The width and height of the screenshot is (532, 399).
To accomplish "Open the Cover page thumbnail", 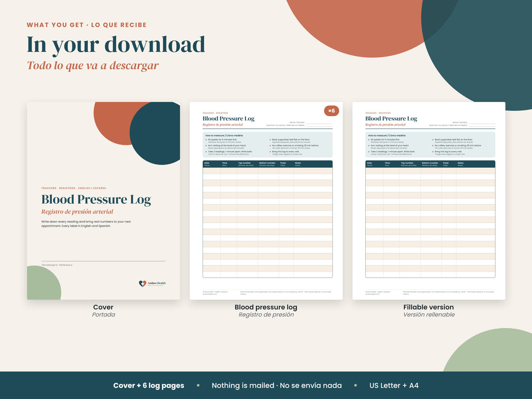I will point(103,201).
